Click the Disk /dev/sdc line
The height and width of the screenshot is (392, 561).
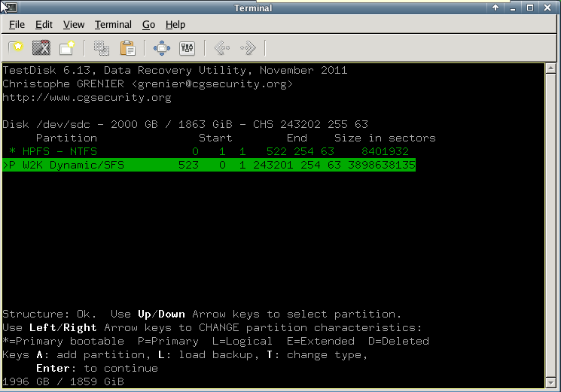[x=185, y=124]
